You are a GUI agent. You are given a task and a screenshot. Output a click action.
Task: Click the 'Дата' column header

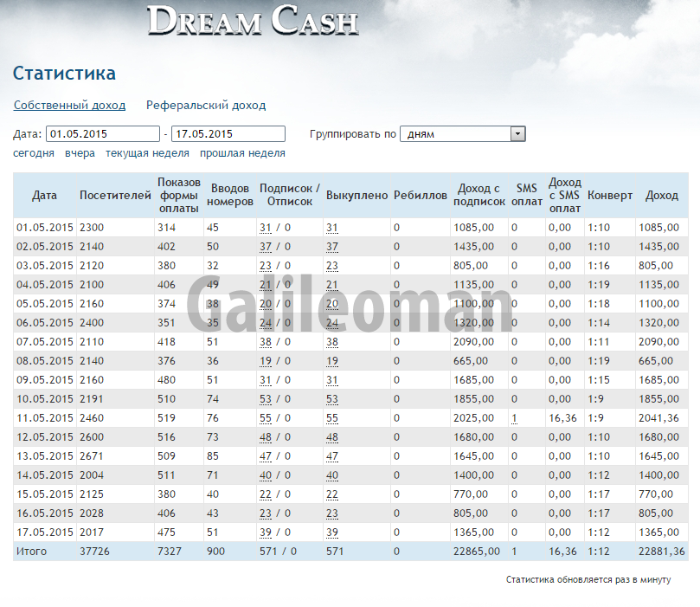point(44,196)
